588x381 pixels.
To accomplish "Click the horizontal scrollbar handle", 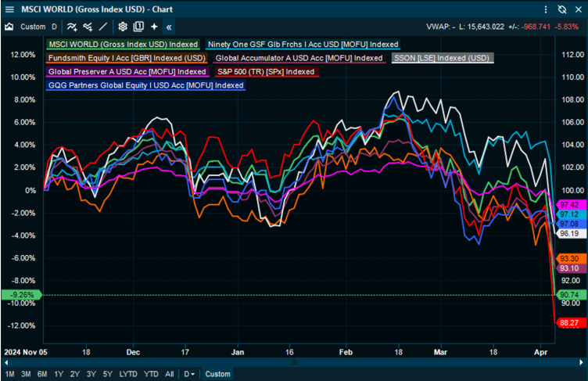I will (294, 362).
